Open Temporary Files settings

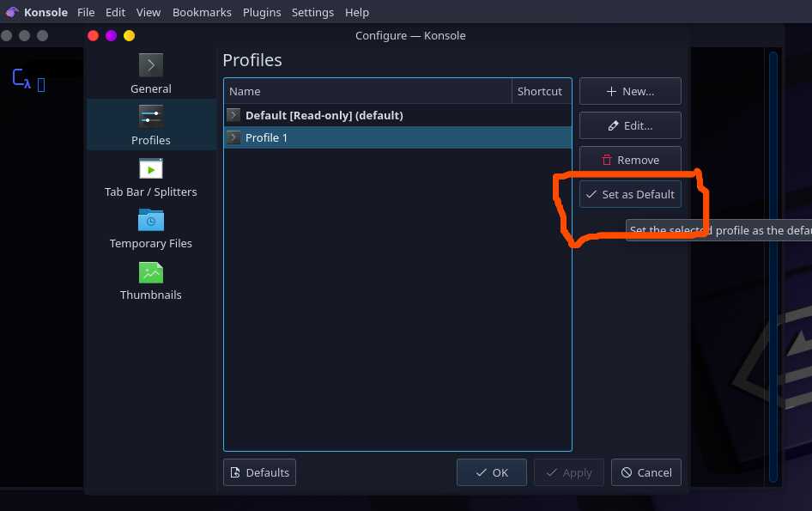pyautogui.click(x=151, y=229)
